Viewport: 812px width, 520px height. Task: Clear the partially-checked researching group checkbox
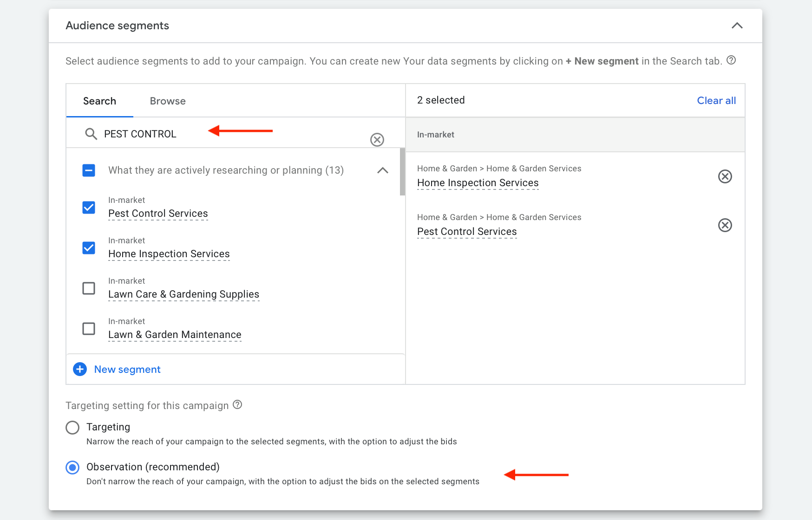(88, 170)
